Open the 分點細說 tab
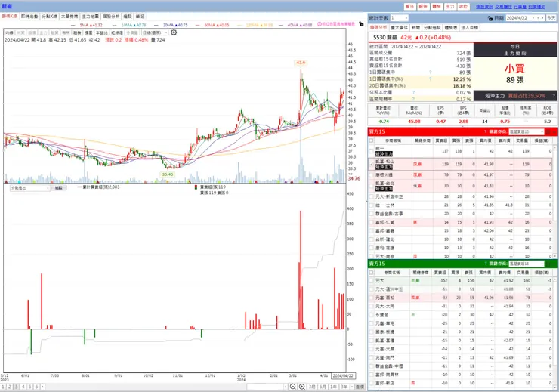 click(432, 27)
